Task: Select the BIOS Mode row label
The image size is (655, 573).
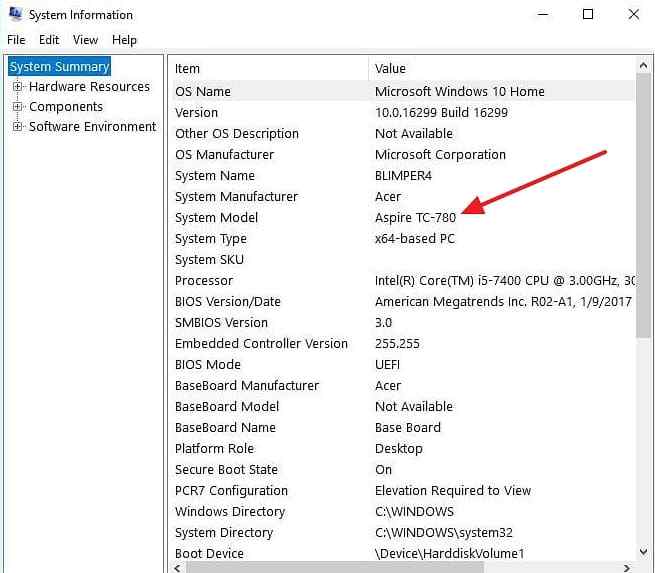Action: 208,365
